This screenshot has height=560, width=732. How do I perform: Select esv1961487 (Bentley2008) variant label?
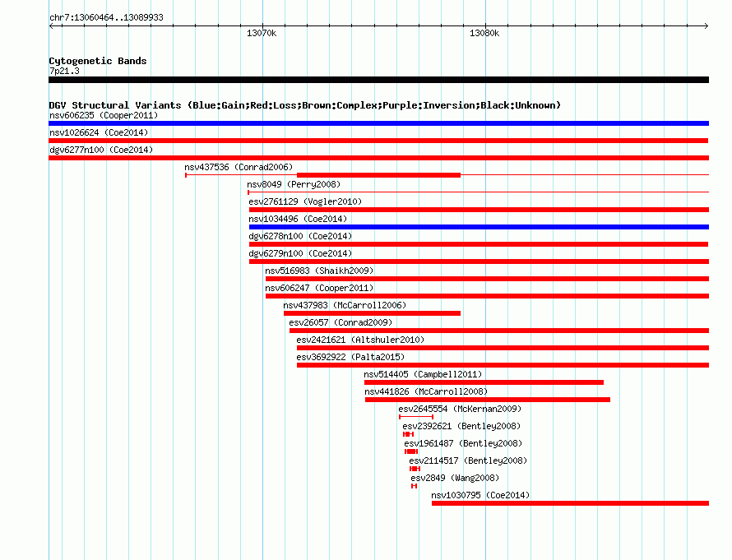click(463, 443)
